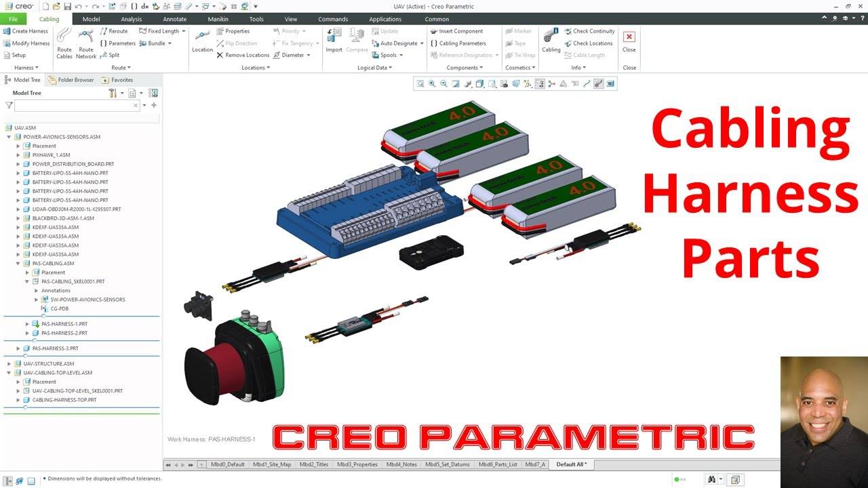Image resolution: width=868 pixels, height=488 pixels.
Task: Switch to the Analysis ribbon tab
Action: pos(132,19)
